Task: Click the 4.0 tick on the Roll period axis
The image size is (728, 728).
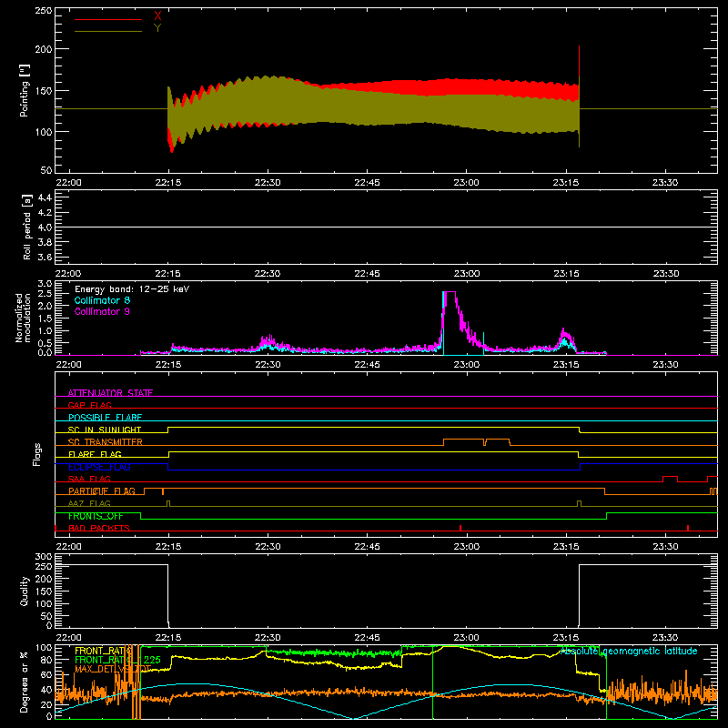Action: point(45,227)
